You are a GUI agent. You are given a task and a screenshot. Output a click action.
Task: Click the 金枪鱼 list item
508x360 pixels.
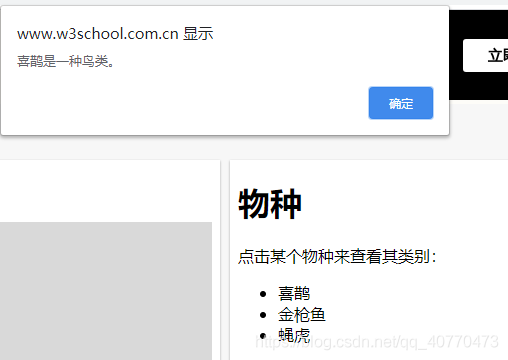(x=302, y=315)
